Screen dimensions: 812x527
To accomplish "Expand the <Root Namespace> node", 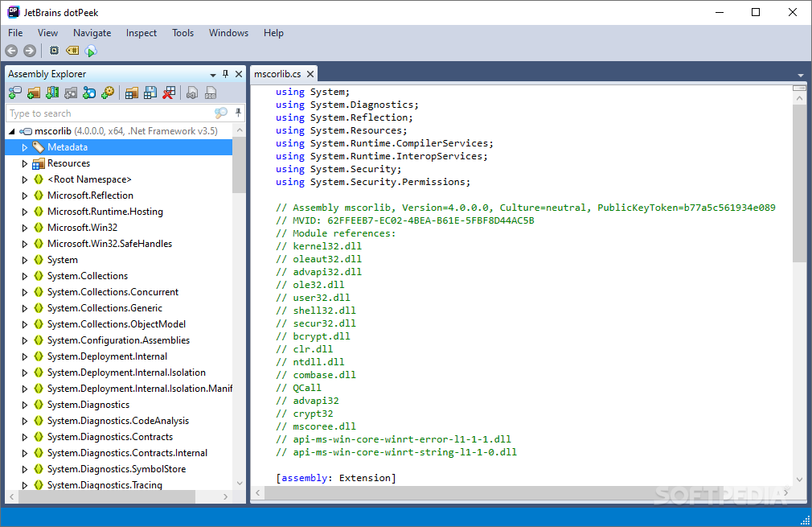I will click(x=24, y=179).
